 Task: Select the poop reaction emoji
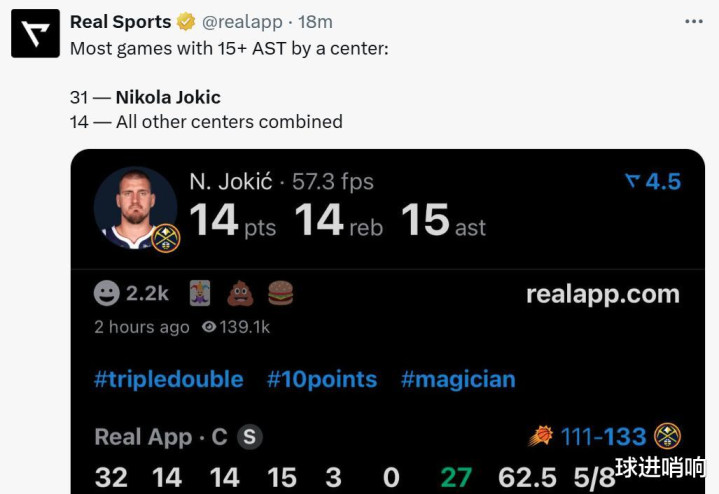click(x=240, y=294)
